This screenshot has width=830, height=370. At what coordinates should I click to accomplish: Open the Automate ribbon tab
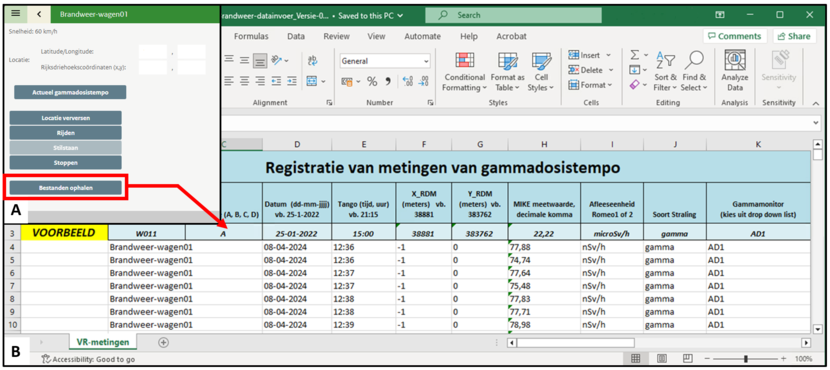coord(422,37)
